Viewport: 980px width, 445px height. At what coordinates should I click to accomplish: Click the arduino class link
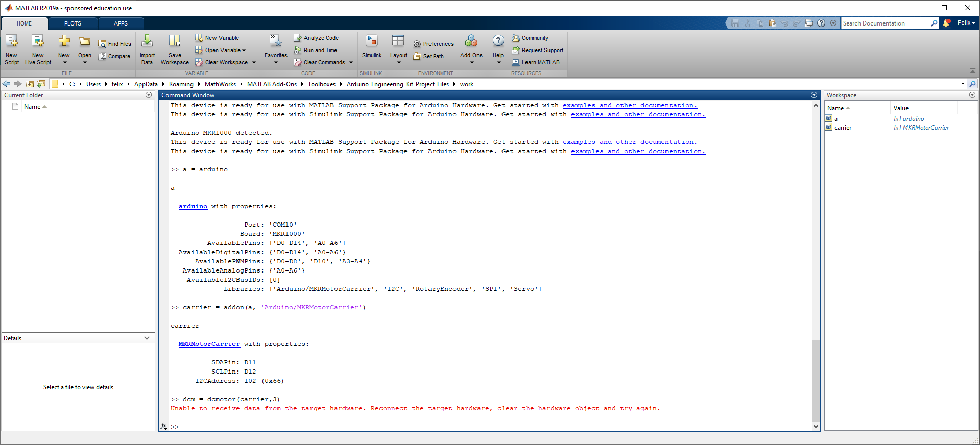point(193,206)
